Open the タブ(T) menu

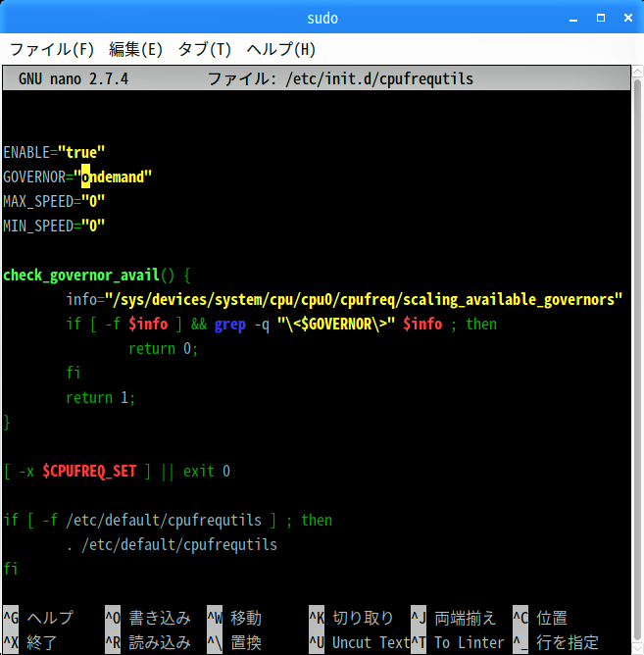pyautogui.click(x=204, y=49)
